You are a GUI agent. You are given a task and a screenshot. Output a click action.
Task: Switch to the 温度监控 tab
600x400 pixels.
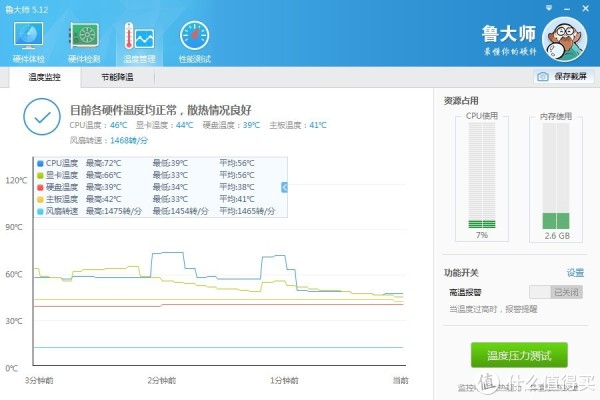pyautogui.click(x=44, y=77)
